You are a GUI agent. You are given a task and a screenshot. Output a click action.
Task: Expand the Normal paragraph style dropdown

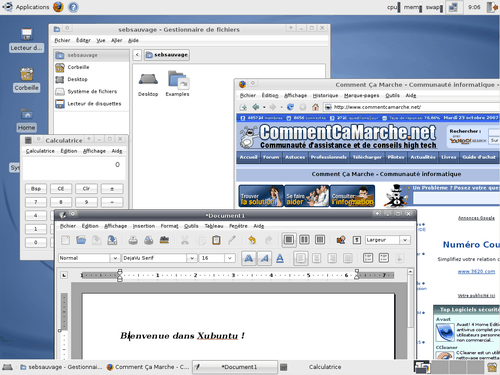point(115,258)
